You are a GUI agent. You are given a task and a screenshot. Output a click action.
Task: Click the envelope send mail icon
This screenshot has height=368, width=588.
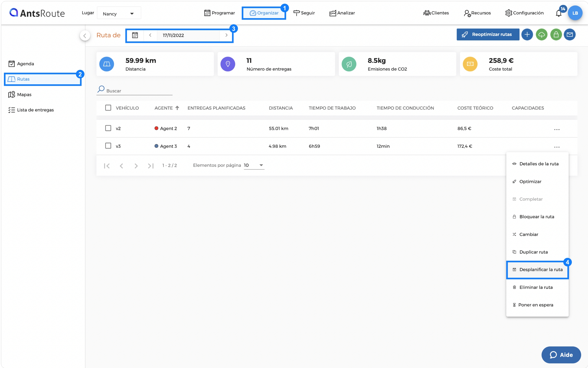point(570,35)
